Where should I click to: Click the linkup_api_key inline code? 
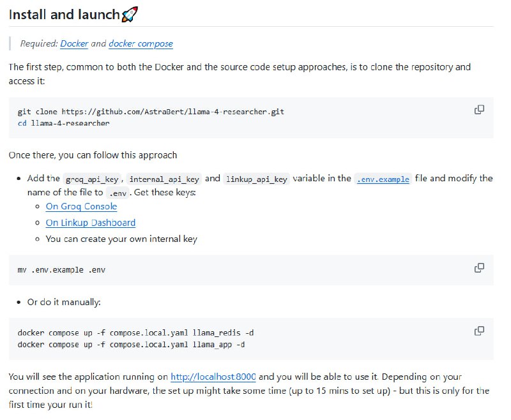[257, 179]
